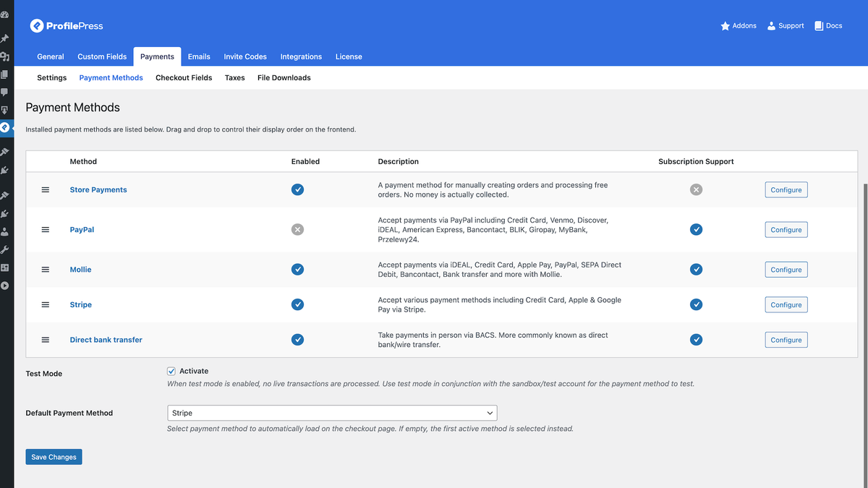Open Users via the sidebar person icon
The image size is (868, 488).
coord(7,231)
